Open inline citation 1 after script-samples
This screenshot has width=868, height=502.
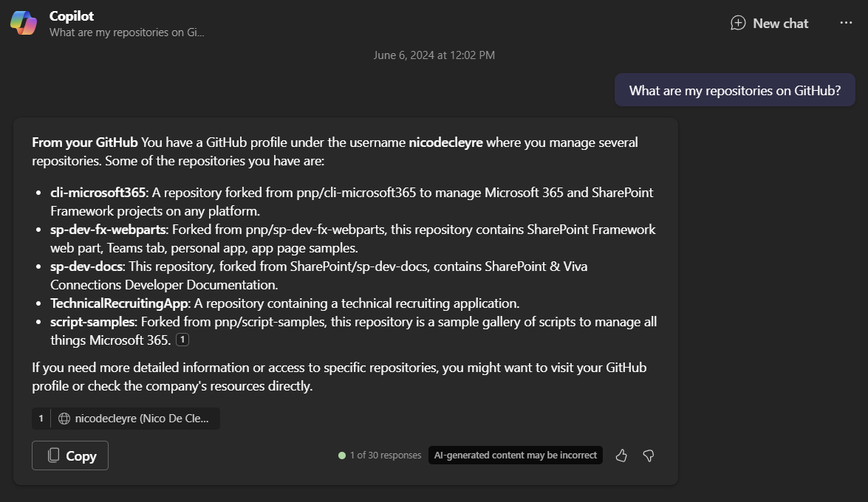(182, 340)
